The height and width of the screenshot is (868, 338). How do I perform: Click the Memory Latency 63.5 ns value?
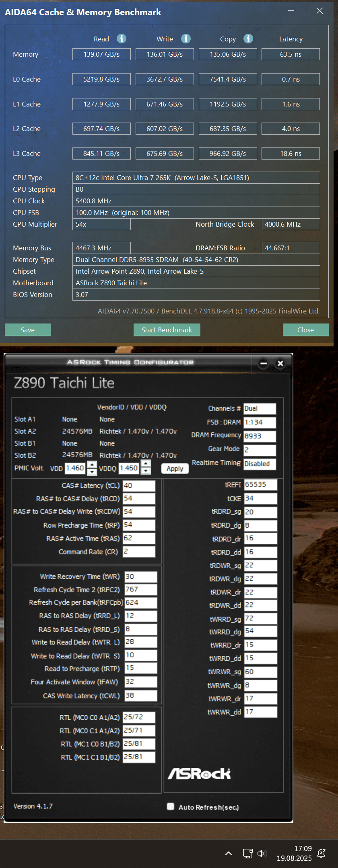click(x=291, y=54)
